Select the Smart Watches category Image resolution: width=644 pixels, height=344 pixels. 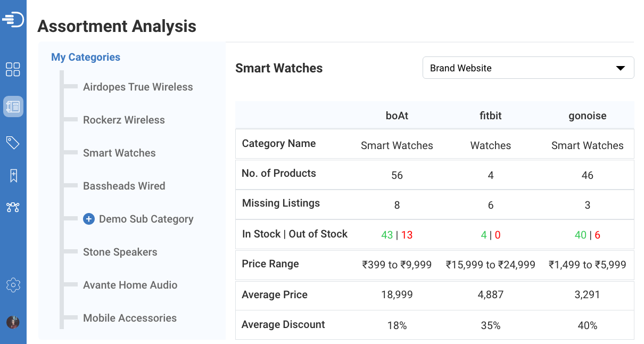coord(119,153)
